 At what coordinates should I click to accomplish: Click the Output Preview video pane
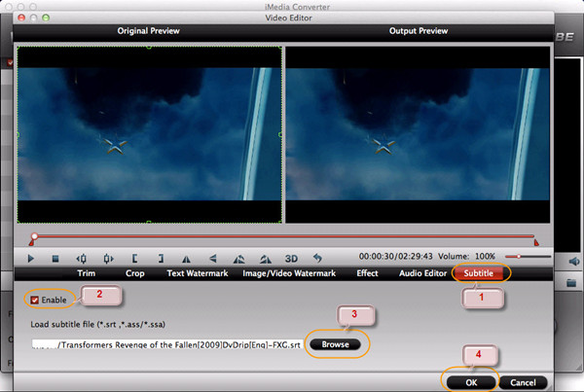pyautogui.click(x=418, y=135)
